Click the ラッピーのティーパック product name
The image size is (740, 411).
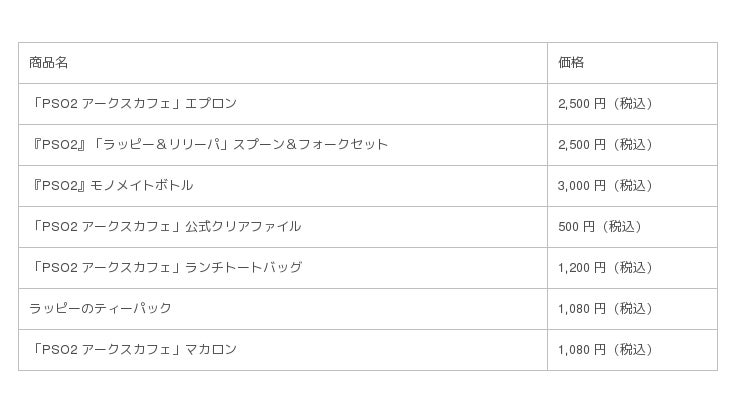100,309
